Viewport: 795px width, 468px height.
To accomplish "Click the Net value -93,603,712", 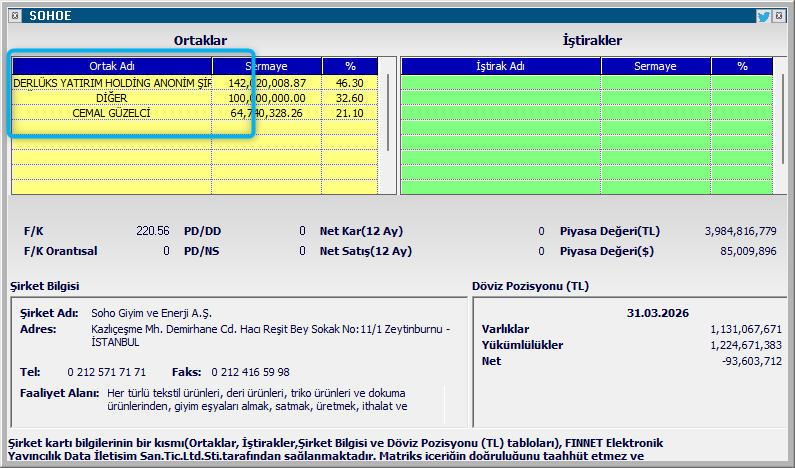I will 752,362.
